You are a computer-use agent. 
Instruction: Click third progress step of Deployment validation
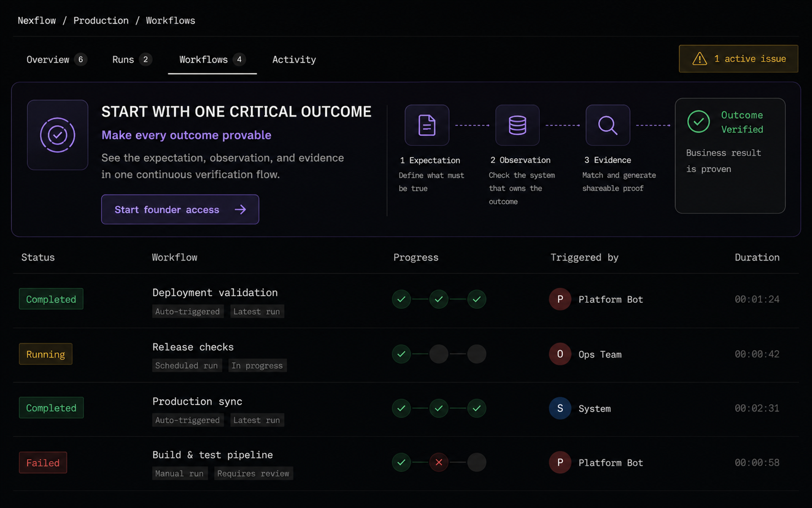(477, 299)
